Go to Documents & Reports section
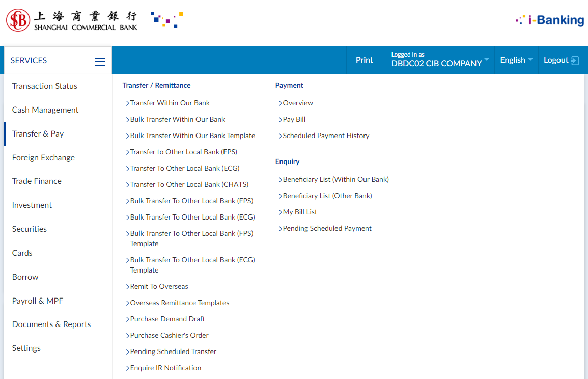 click(51, 324)
